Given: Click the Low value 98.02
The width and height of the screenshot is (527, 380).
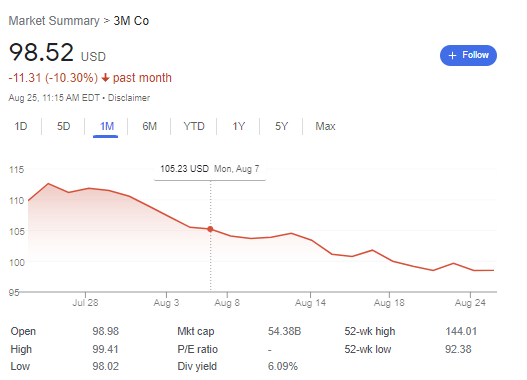Looking at the screenshot, I should tap(106, 366).
